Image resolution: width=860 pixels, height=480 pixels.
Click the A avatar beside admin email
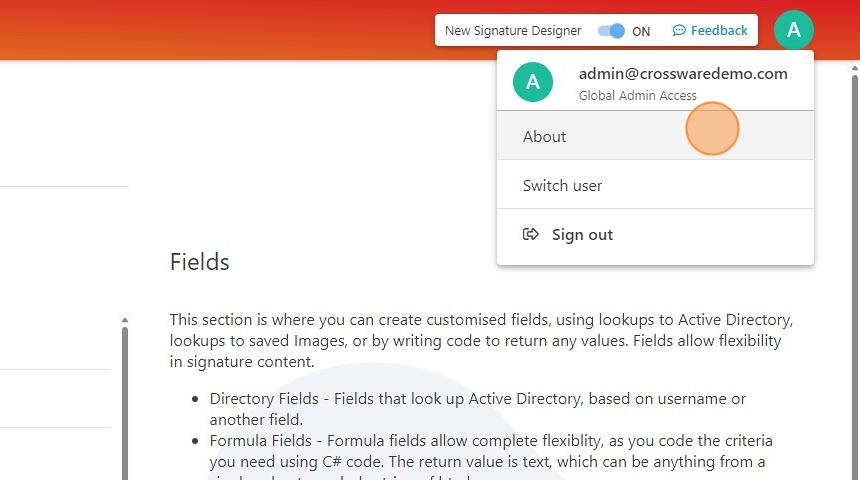[533, 82]
